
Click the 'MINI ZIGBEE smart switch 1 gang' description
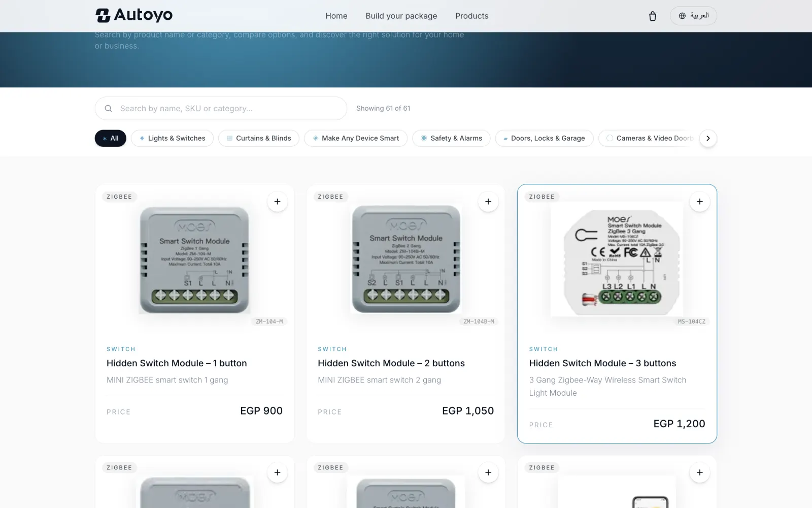coord(167,380)
